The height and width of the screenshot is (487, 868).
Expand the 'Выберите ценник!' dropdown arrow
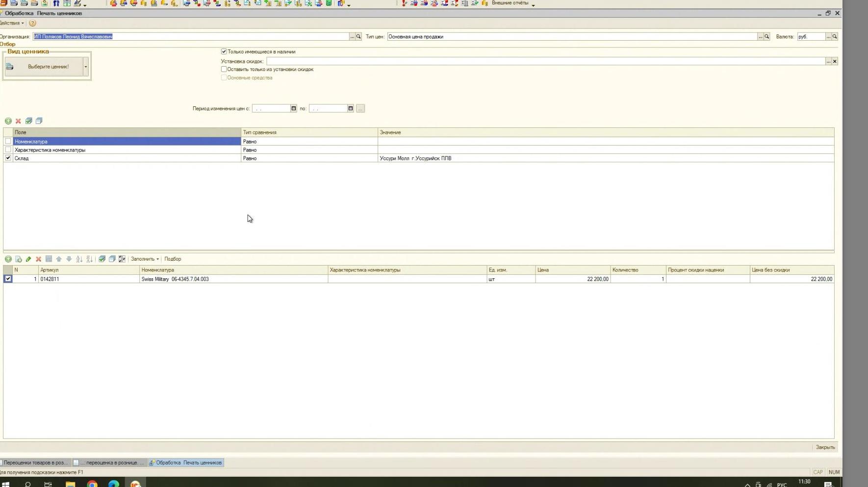pyautogui.click(x=86, y=67)
